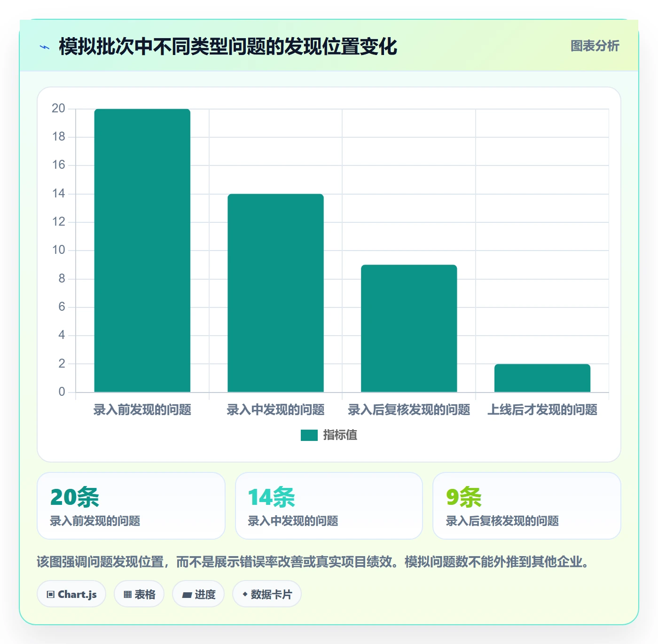Click the 录入后复核发现的问题 bar in the chart
The image size is (658, 644).
point(409,329)
